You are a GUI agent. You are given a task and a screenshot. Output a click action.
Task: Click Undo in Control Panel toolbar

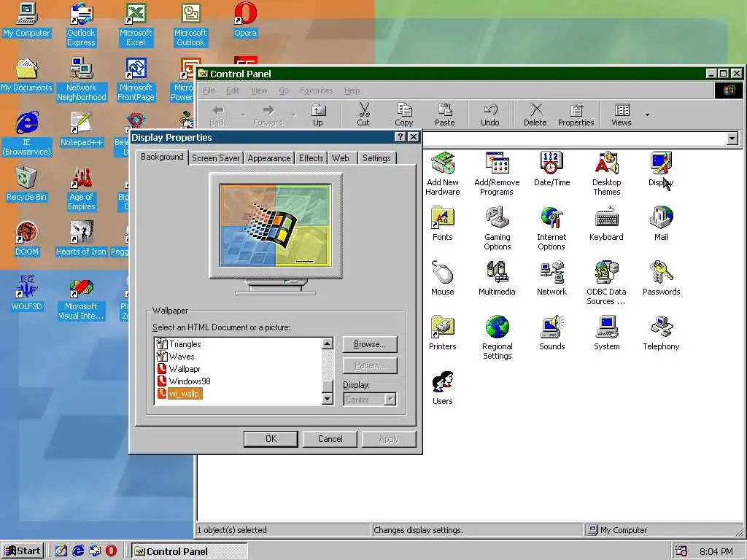(x=489, y=114)
